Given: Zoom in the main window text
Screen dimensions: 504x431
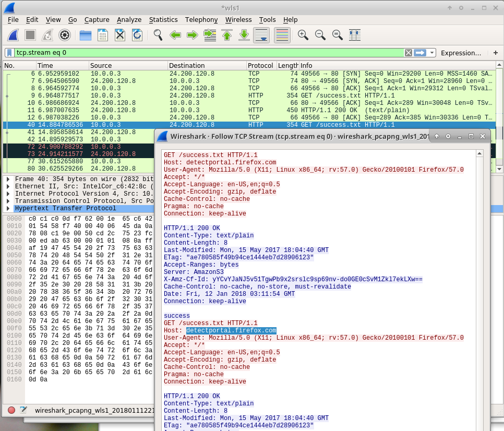Looking at the screenshot, I should tap(303, 35).
